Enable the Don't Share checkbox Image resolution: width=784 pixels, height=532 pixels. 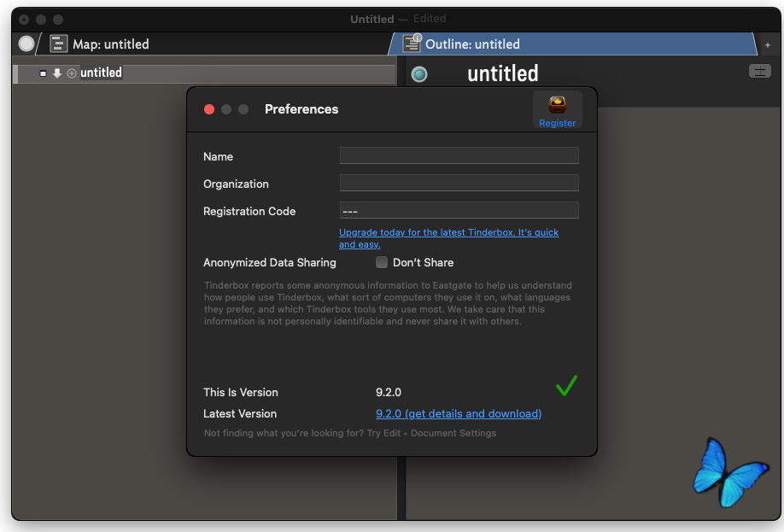coord(382,262)
